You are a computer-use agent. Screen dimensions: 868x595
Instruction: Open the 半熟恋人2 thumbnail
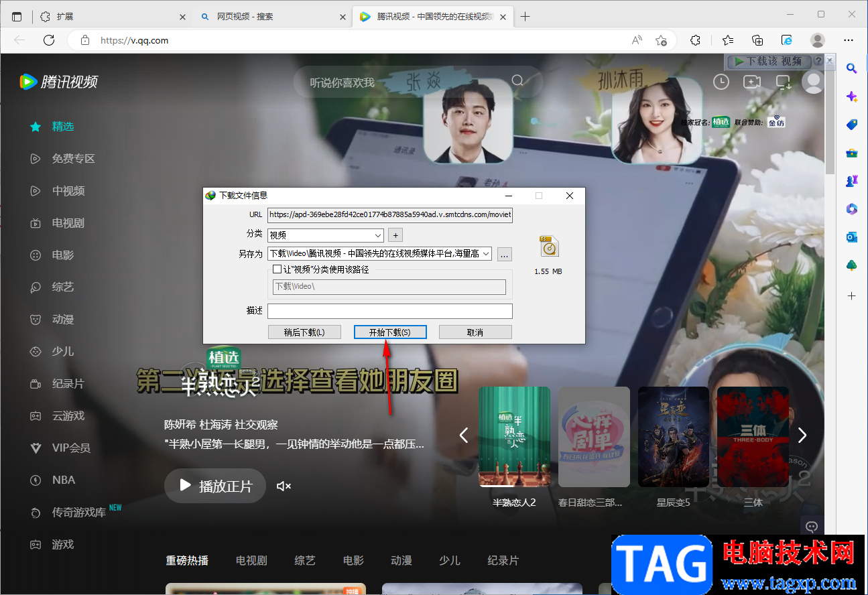pyautogui.click(x=514, y=437)
